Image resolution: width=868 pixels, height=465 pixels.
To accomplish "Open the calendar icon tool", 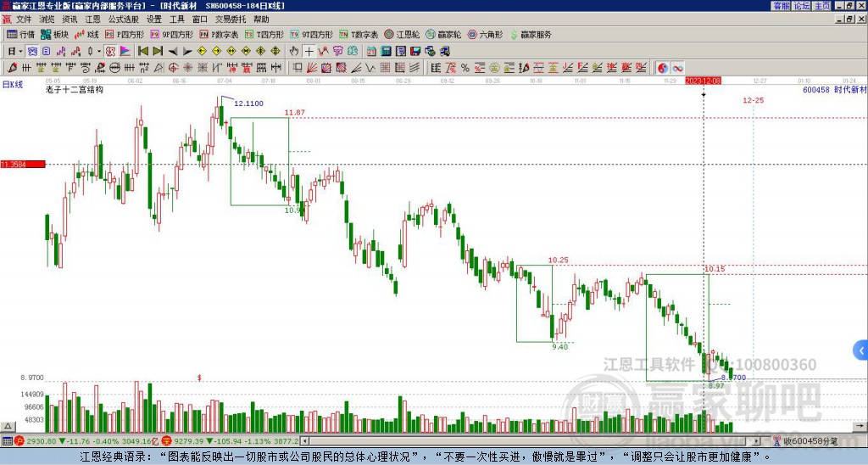I will pos(371,51).
